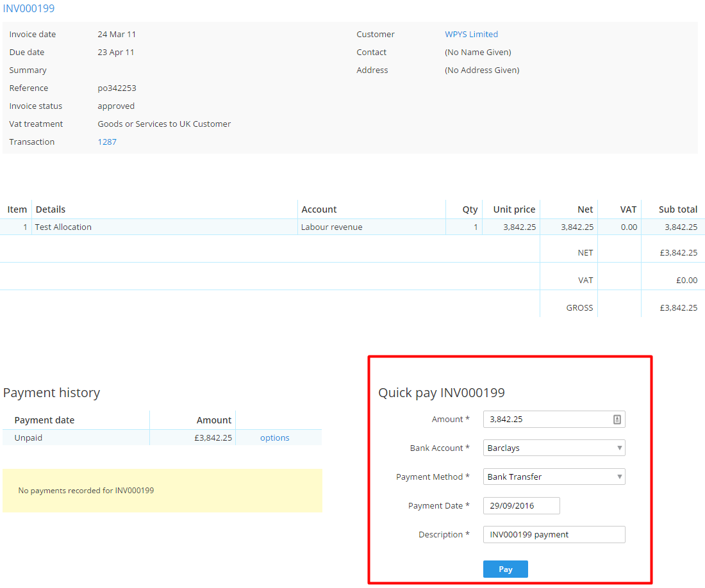This screenshot has height=588, width=705.
Task: Click the options link for unpaid amount
Action: [275, 438]
